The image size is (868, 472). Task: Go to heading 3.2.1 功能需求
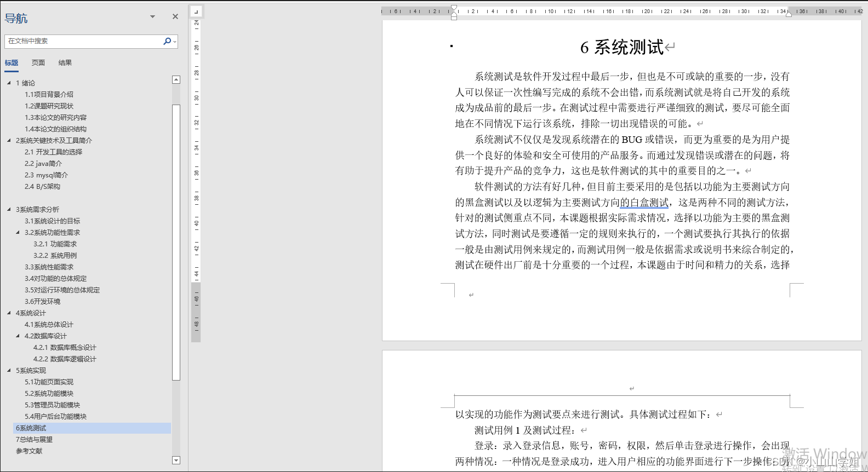55,244
